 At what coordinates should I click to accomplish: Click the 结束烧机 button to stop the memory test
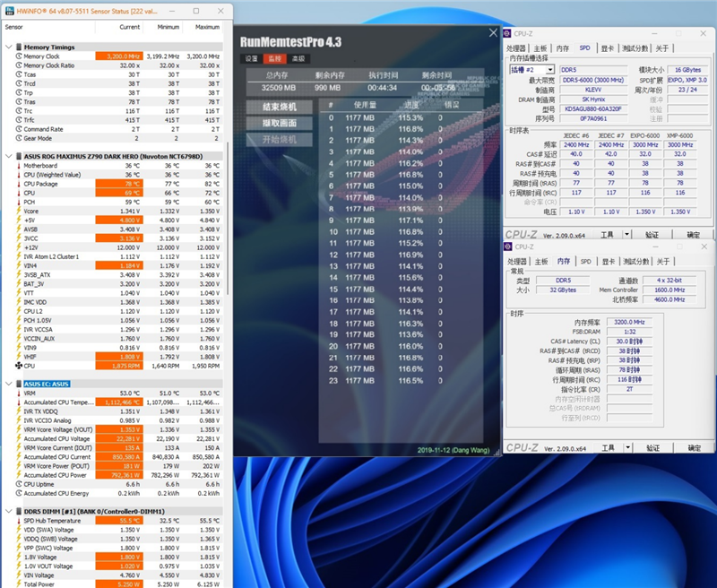click(x=280, y=107)
